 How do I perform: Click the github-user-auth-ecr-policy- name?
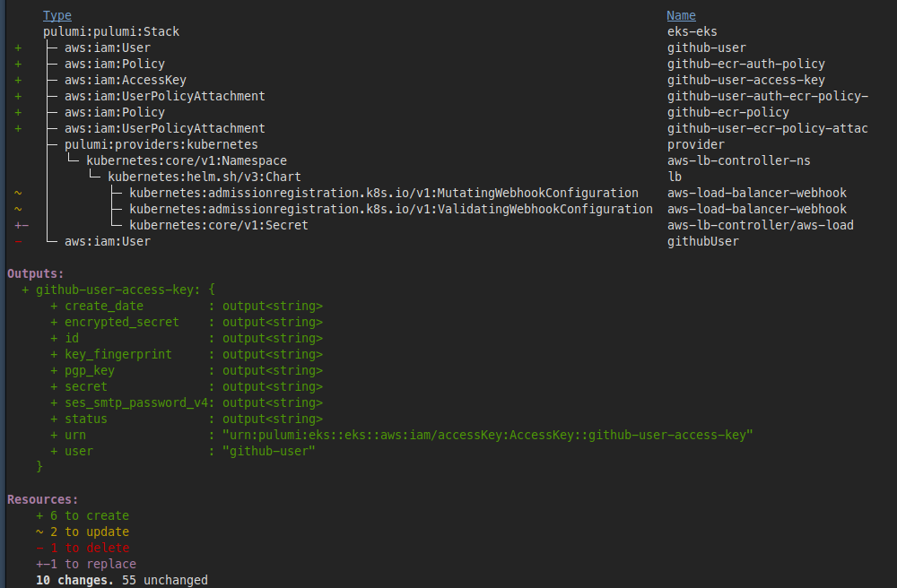(768, 96)
